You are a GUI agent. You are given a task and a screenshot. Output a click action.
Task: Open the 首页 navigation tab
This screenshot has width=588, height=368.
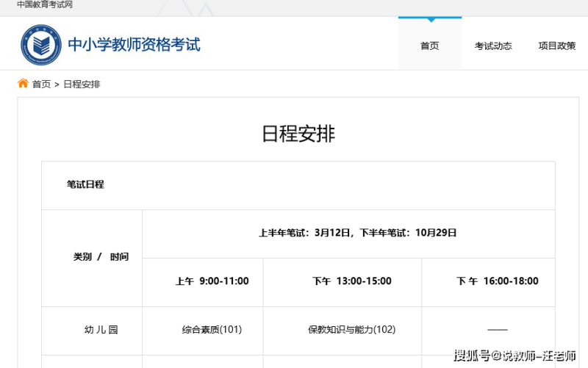pyautogui.click(x=429, y=46)
